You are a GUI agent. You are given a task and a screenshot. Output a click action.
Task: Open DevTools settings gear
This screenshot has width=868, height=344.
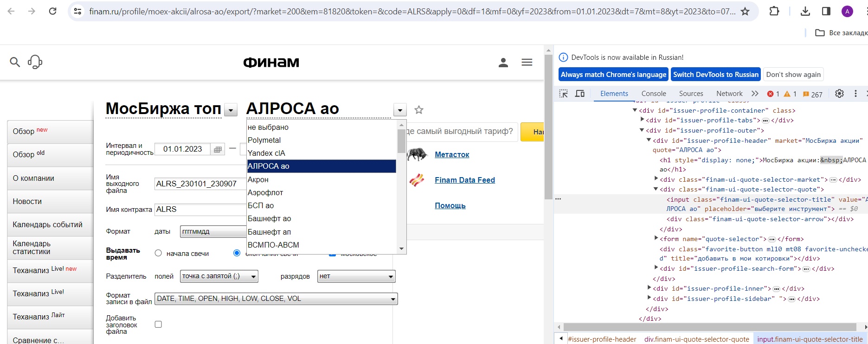click(840, 94)
